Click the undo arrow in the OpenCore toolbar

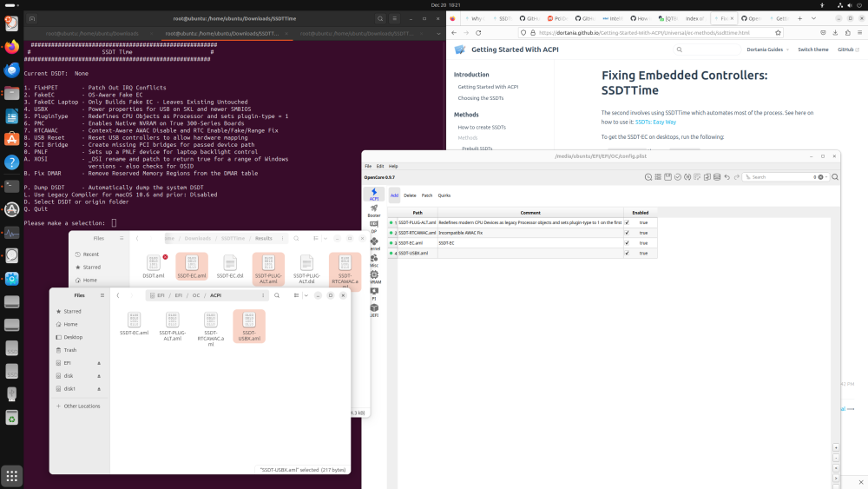click(x=727, y=177)
